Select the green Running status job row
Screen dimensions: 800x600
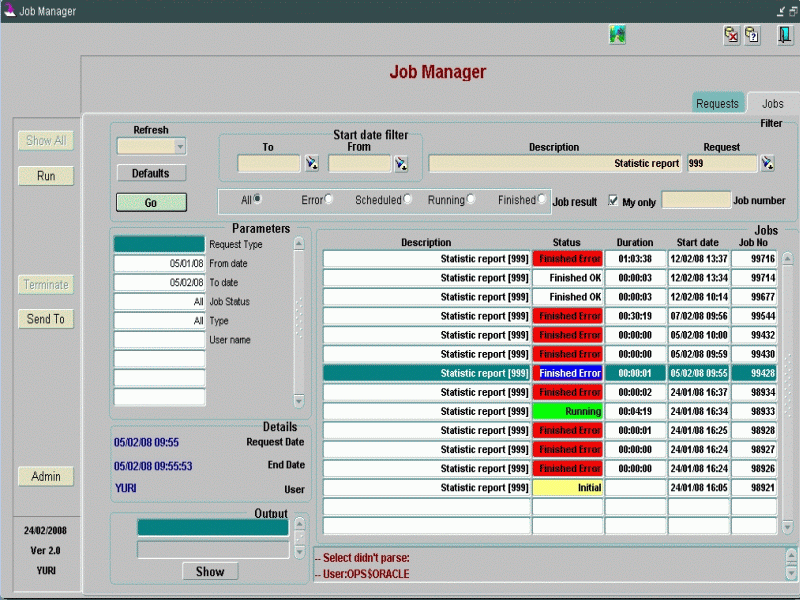pyautogui.click(x=567, y=411)
